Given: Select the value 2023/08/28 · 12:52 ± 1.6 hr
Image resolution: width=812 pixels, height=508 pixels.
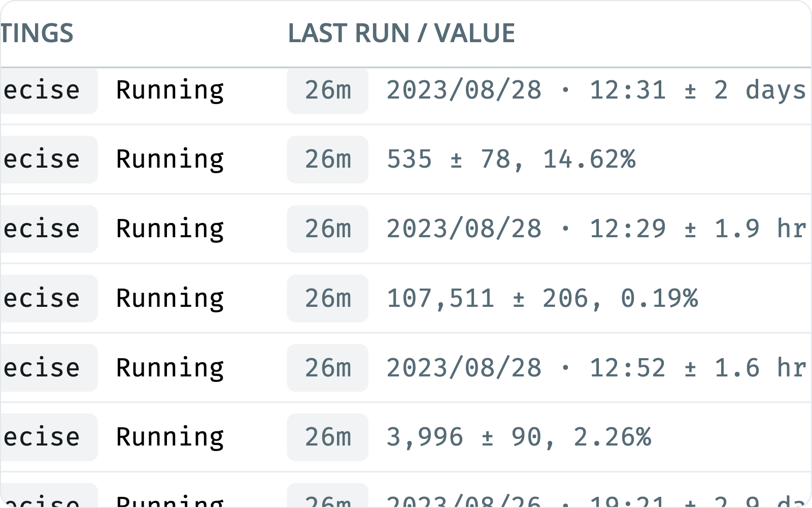Looking at the screenshot, I should tap(596, 368).
